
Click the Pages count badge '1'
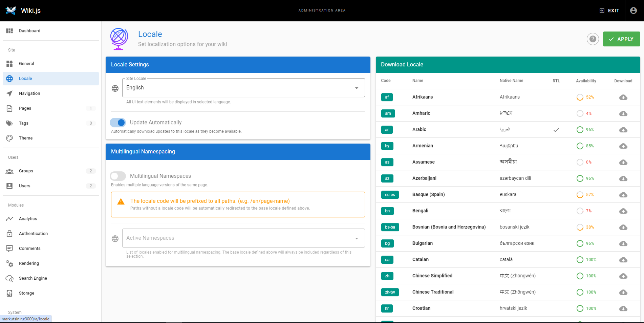click(x=91, y=108)
